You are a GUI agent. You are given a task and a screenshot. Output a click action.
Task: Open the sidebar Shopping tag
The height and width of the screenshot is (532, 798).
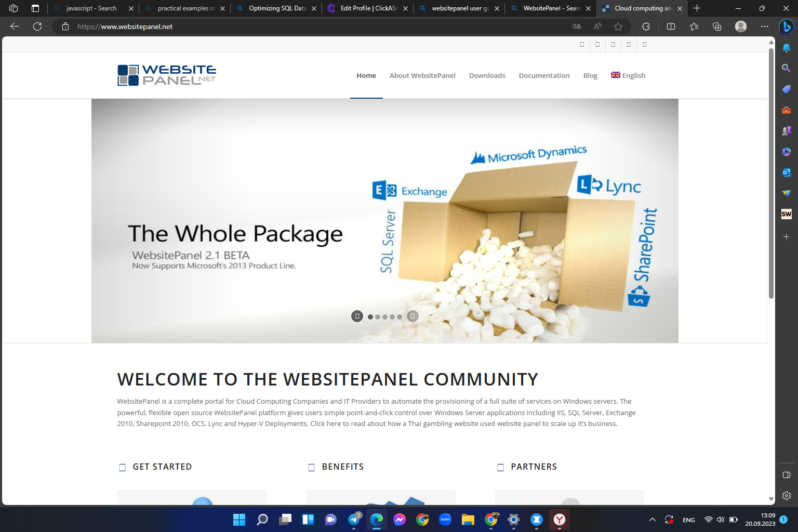pos(787,89)
